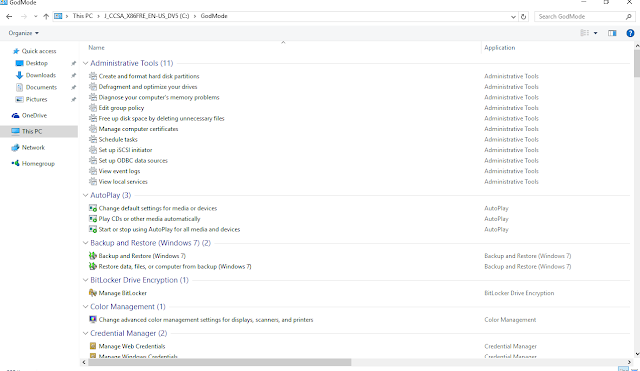
Task: Click the Change advanced color management settings monitor icon
Action: coord(93,320)
